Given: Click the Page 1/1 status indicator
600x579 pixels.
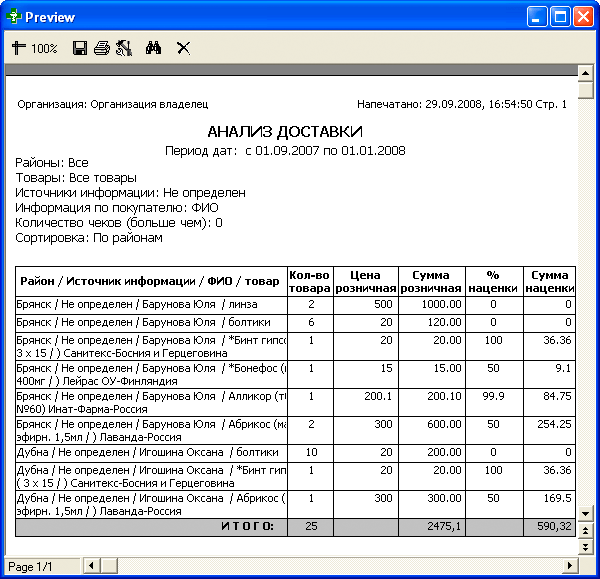Looking at the screenshot, I should point(42,566).
